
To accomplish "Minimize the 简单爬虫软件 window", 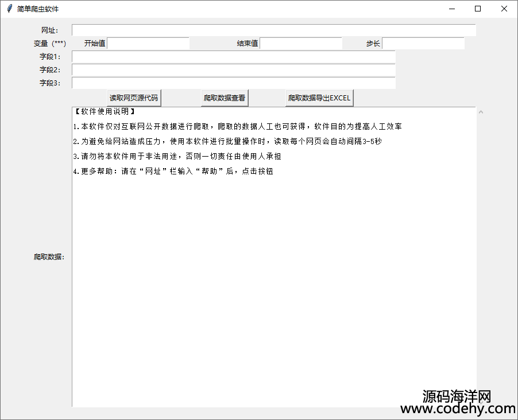I will (x=451, y=9).
